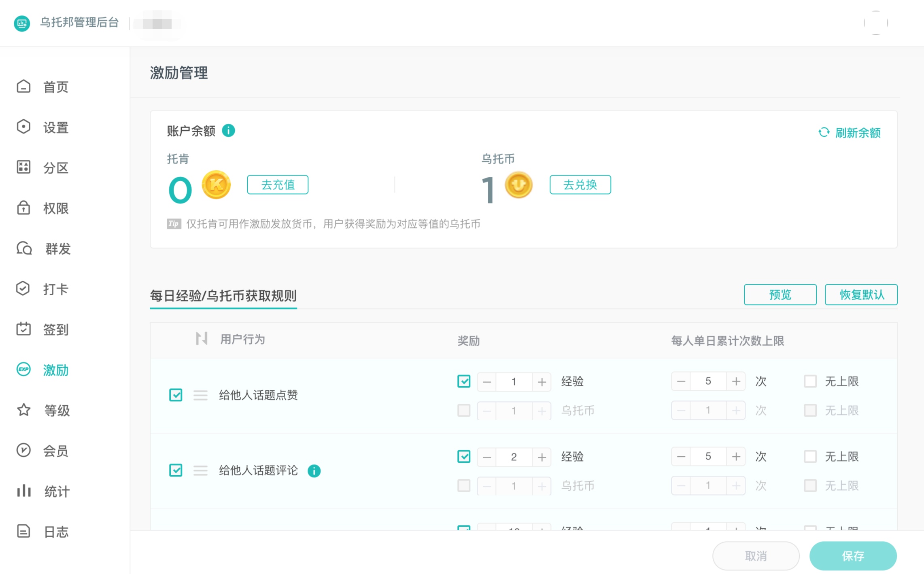Open 签到 in the sidebar

tap(55, 329)
